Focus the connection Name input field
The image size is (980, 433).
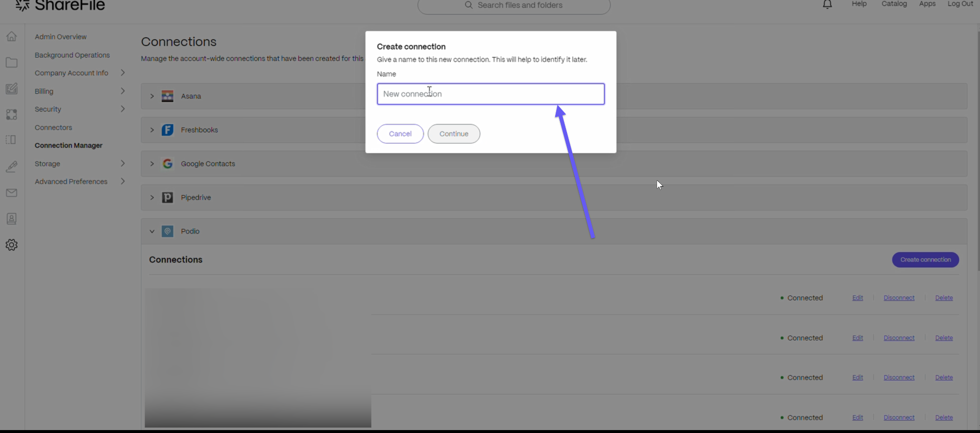click(490, 94)
